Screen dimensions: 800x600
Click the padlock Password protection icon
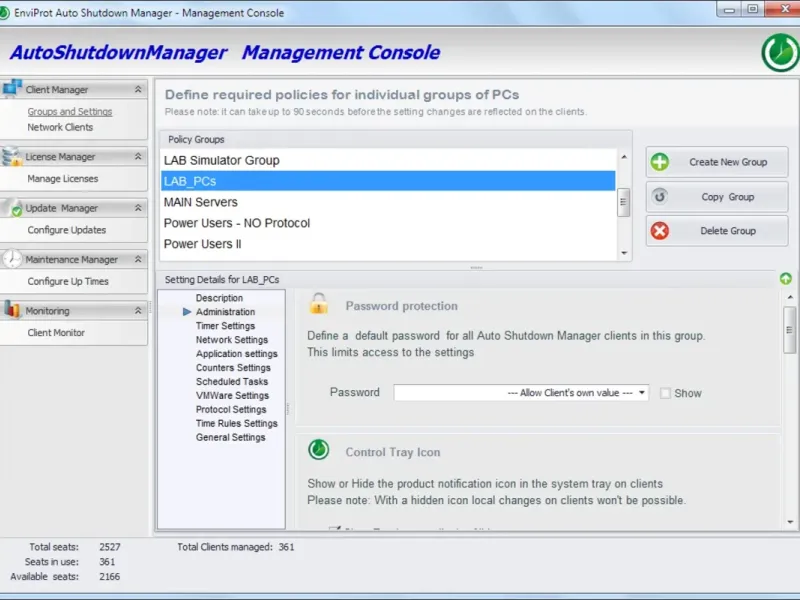[x=319, y=304]
